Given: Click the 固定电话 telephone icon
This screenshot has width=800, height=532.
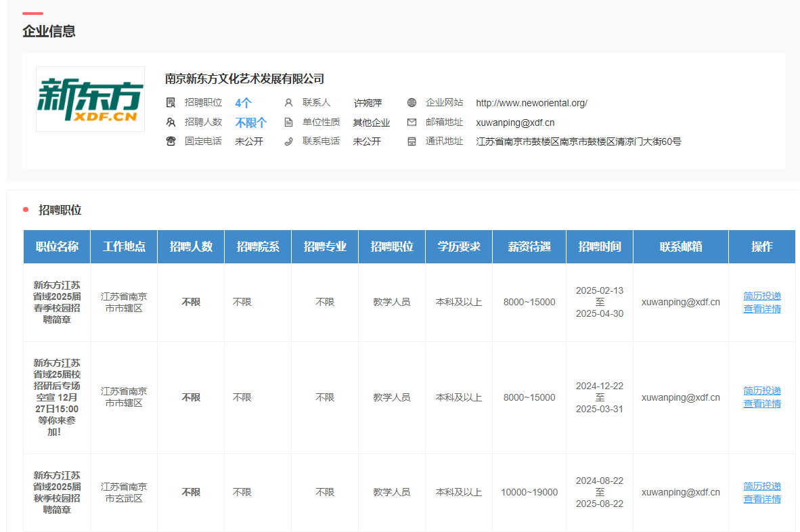Looking at the screenshot, I should [x=171, y=141].
